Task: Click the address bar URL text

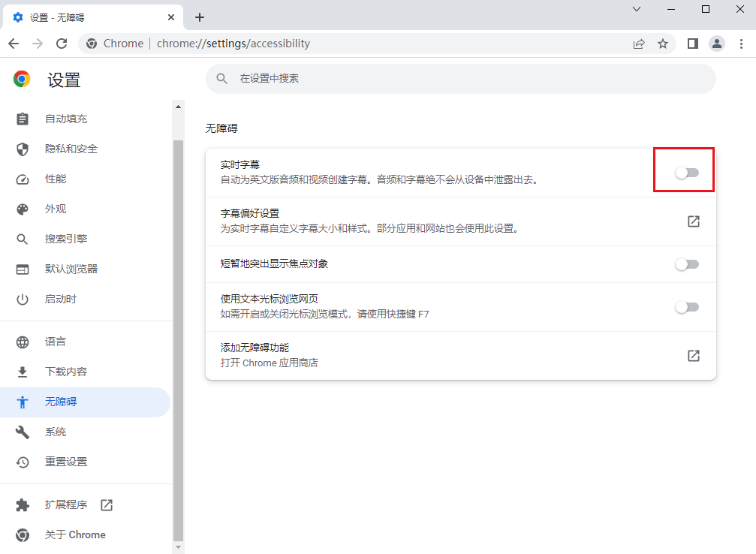Action: point(233,44)
